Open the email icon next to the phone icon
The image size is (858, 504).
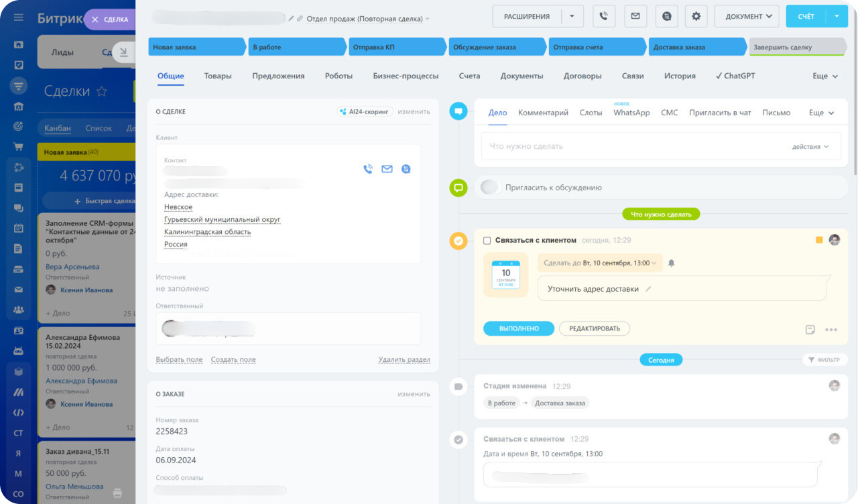click(x=635, y=16)
